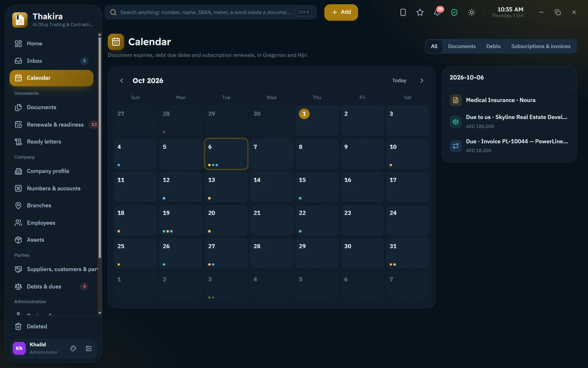The width and height of the screenshot is (588, 368).
Task: Open the Deleted items trash
Action: click(51, 326)
